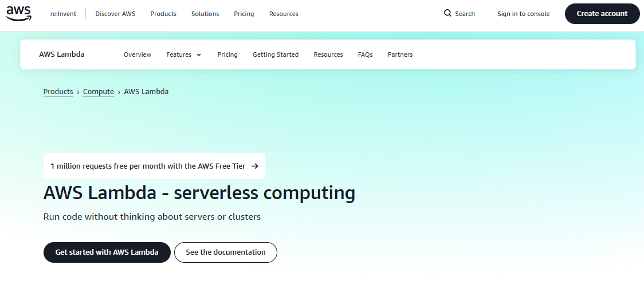Click the Compute breadcrumb link
The width and height of the screenshot is (644, 288).
point(99,92)
